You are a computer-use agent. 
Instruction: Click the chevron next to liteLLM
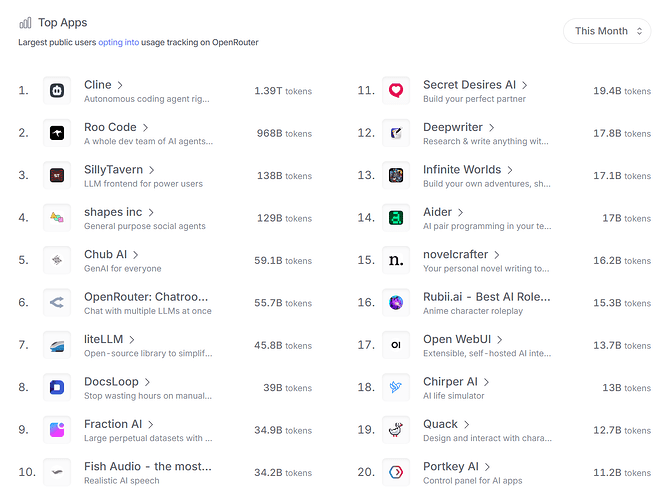[132, 340]
